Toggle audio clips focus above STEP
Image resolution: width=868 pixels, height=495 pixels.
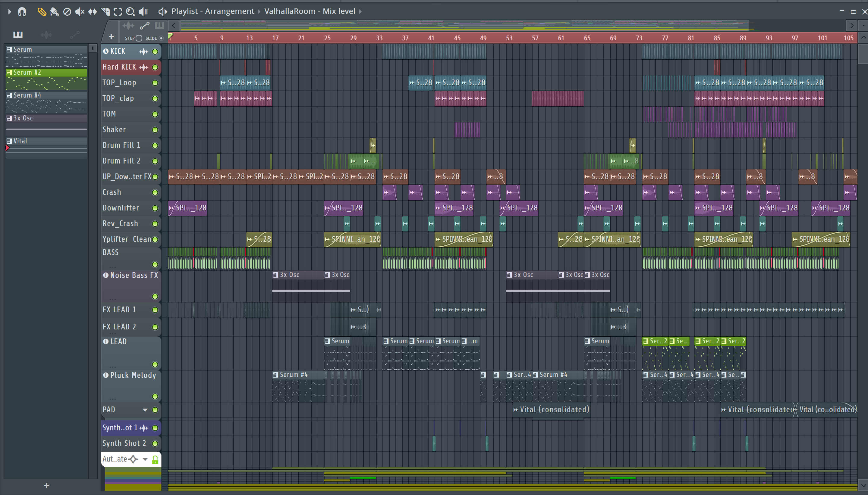pyautogui.click(x=128, y=26)
